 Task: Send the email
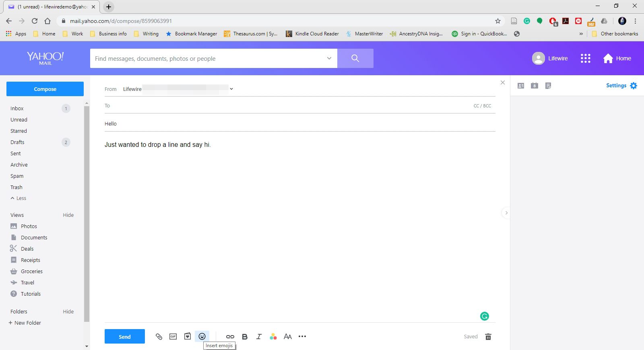125,336
